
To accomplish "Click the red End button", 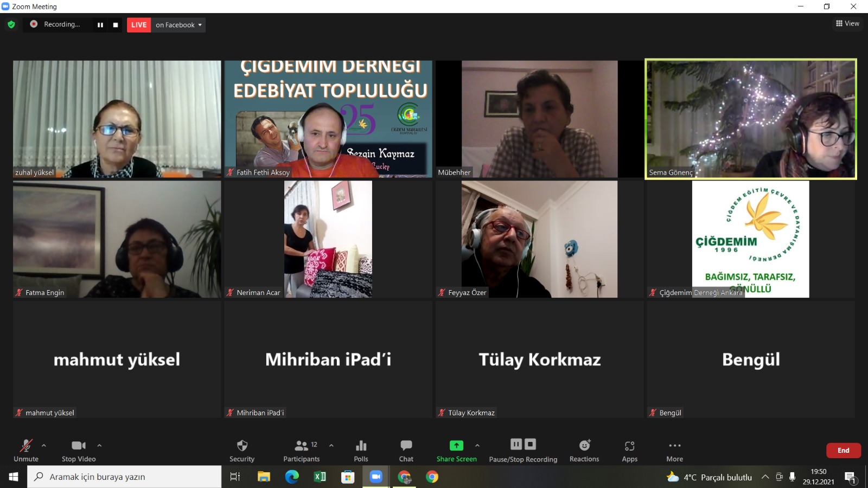I will coord(844,451).
